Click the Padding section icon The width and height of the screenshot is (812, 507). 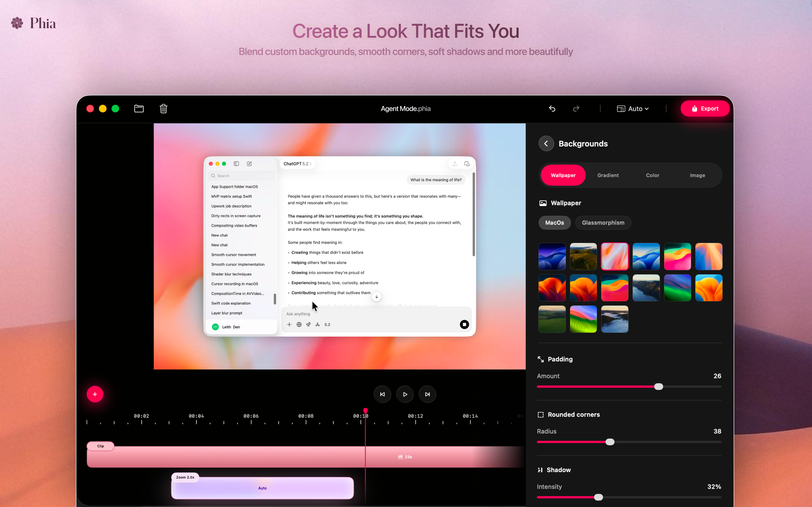[x=540, y=359]
